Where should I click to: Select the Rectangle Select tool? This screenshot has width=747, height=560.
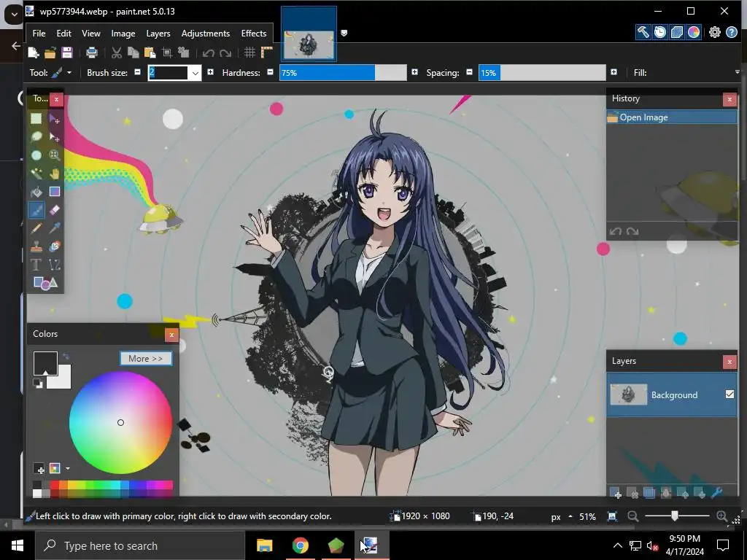[36, 119]
